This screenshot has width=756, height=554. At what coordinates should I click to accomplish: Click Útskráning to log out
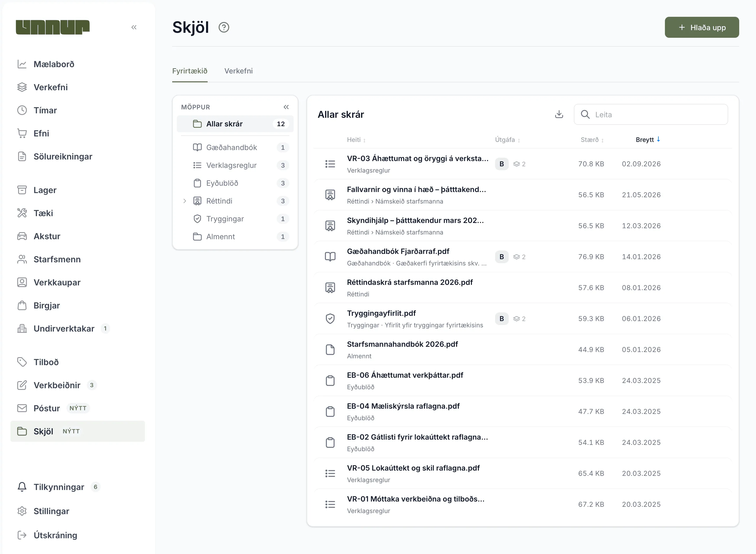[x=77, y=535]
